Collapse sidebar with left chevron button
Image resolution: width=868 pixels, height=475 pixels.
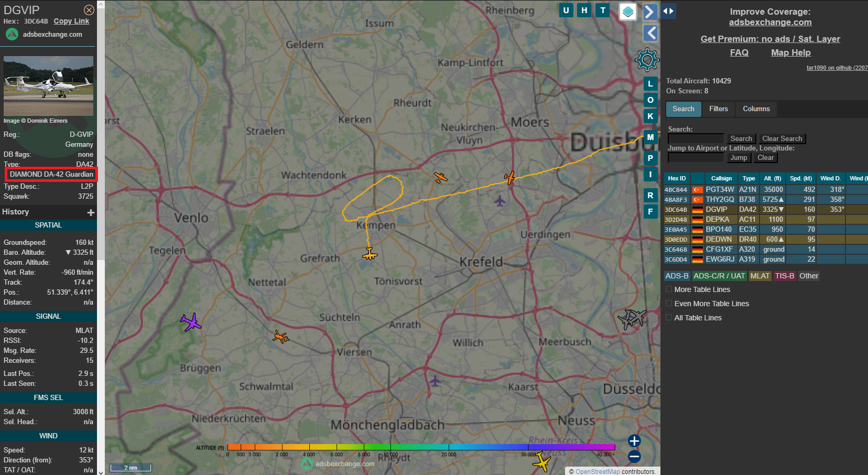point(650,33)
